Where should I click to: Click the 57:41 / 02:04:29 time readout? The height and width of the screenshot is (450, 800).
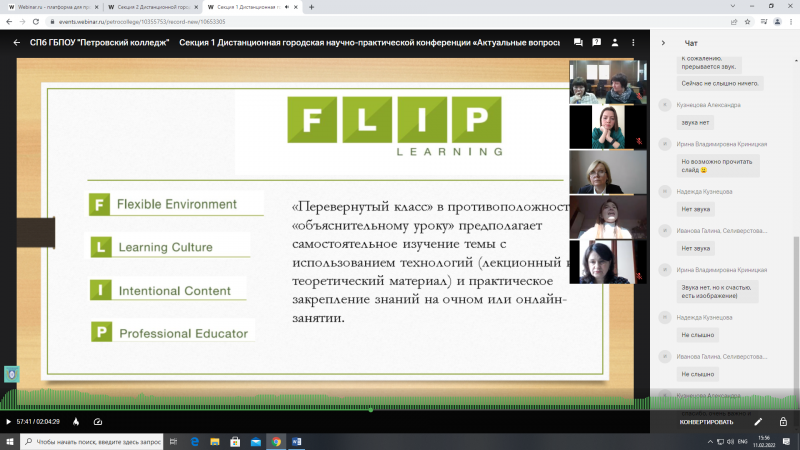[x=38, y=422]
